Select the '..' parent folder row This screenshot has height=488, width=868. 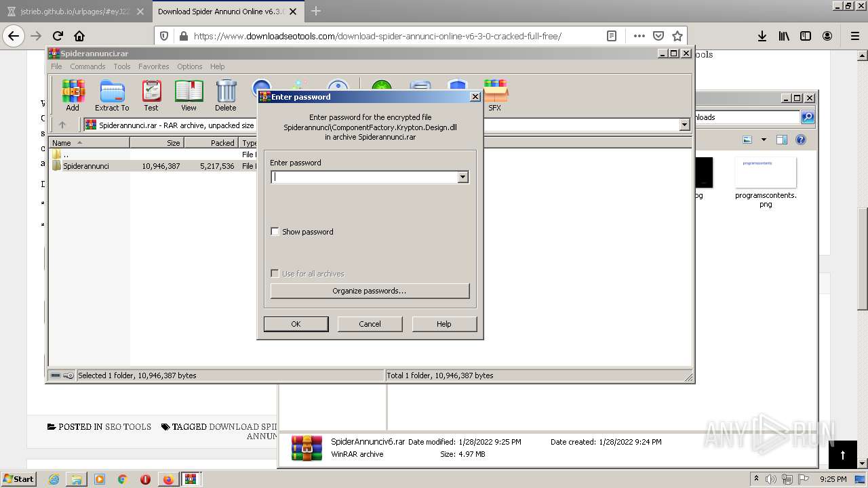(x=153, y=155)
